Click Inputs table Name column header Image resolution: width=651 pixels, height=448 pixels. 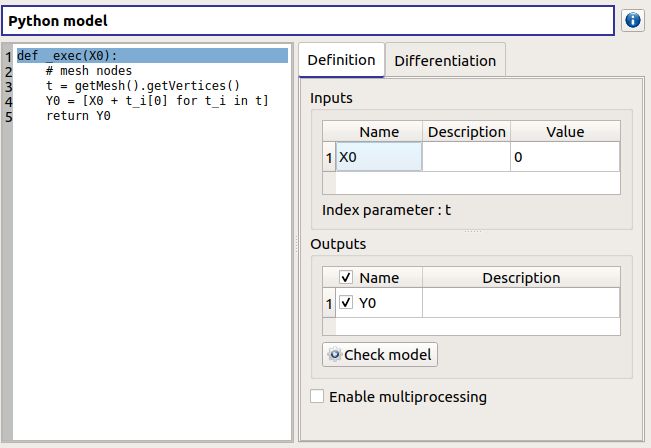point(379,132)
